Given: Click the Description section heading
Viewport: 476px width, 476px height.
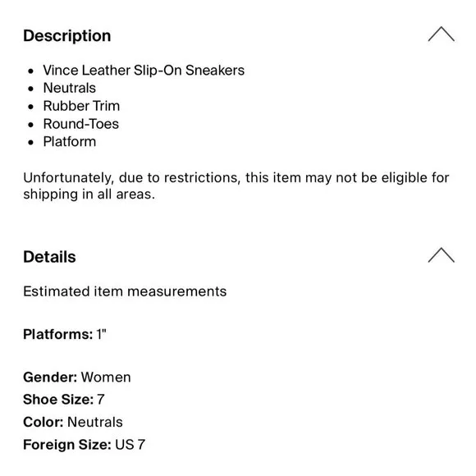Looking at the screenshot, I should 67,36.
